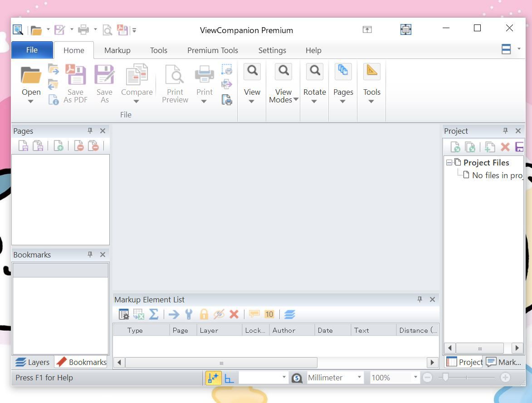Click Save As PDF ribbon button
This screenshot has width=532, height=403.
(x=75, y=83)
